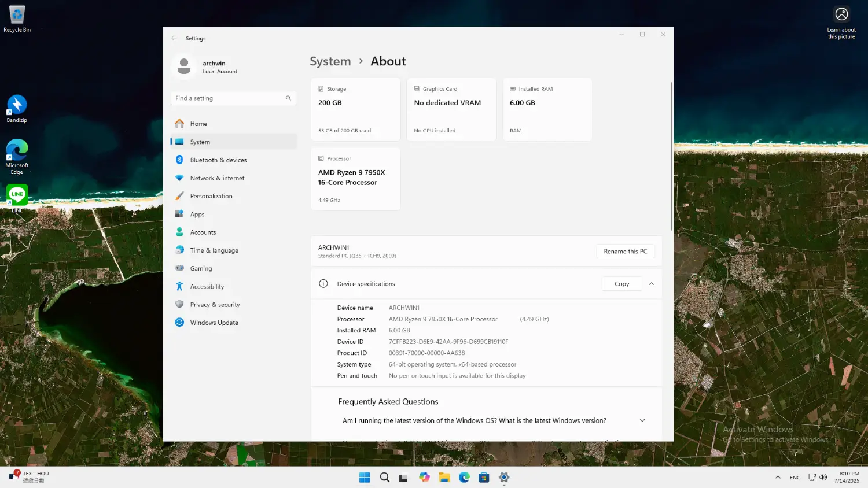Select System in the sidebar
868x488 pixels.
pyautogui.click(x=234, y=142)
